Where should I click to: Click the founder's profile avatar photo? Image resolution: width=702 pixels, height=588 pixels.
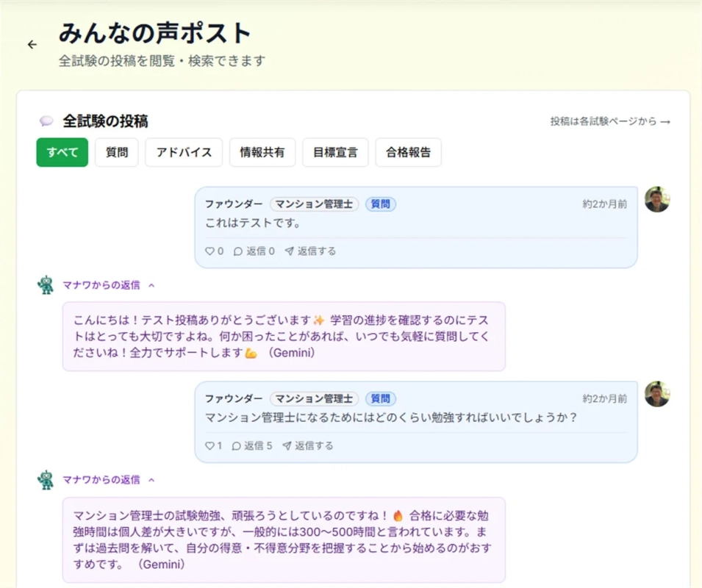click(657, 200)
